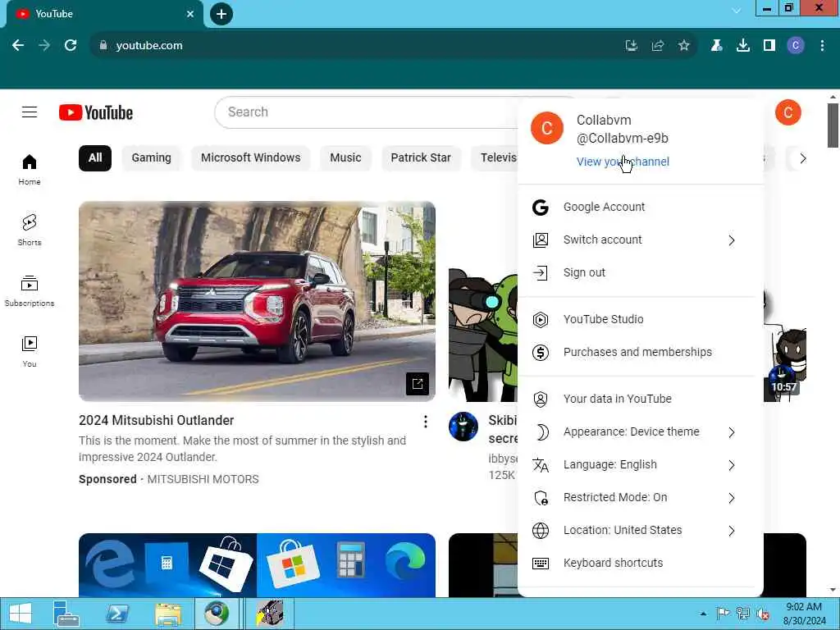This screenshot has height=630, width=840.
Task: Click the Appearance moon icon
Action: click(541, 431)
